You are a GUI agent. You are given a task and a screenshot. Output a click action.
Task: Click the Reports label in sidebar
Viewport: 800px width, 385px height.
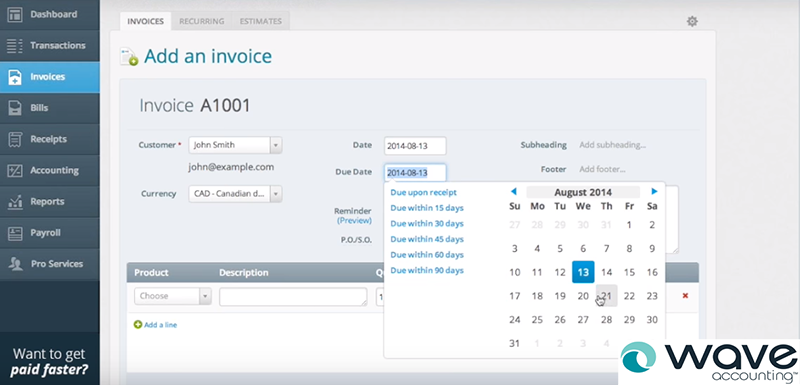pyautogui.click(x=47, y=201)
